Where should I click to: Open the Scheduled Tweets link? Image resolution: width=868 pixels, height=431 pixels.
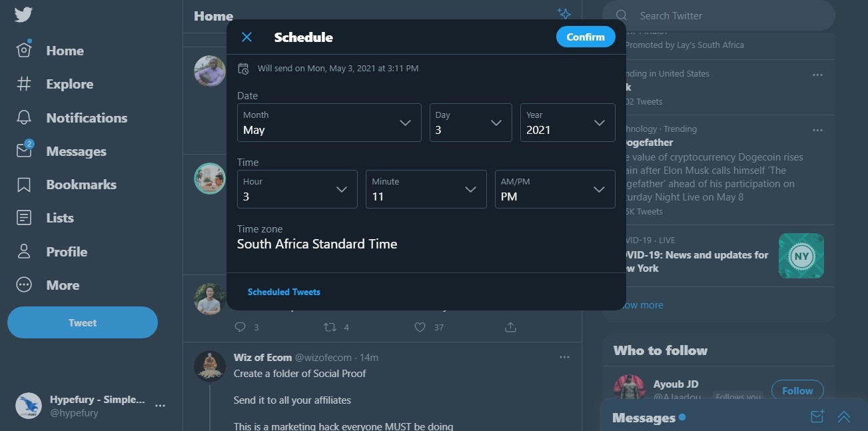[284, 291]
